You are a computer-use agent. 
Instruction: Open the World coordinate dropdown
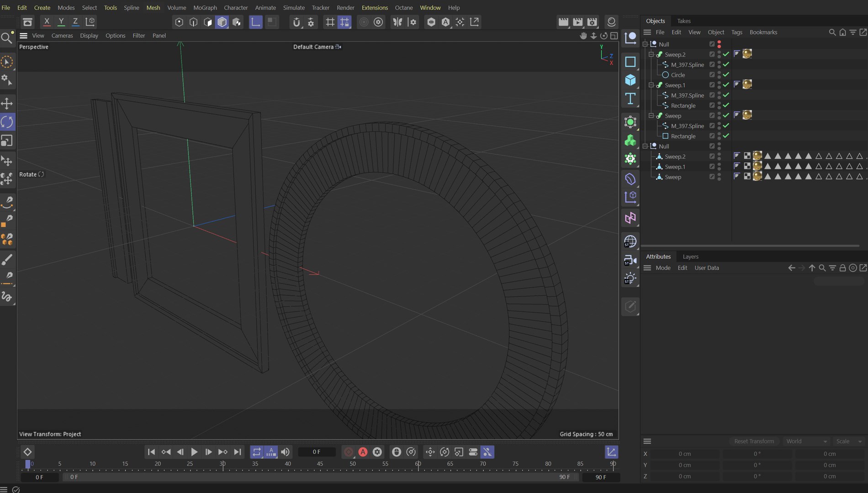pos(806,441)
